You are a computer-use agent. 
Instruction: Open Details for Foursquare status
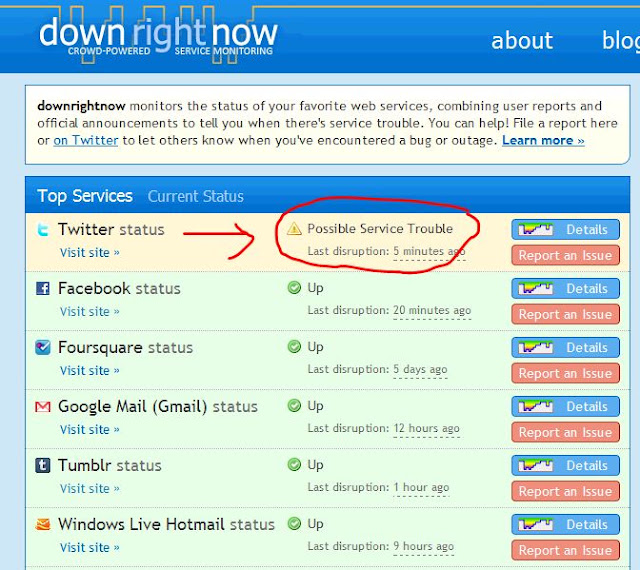coord(565,347)
